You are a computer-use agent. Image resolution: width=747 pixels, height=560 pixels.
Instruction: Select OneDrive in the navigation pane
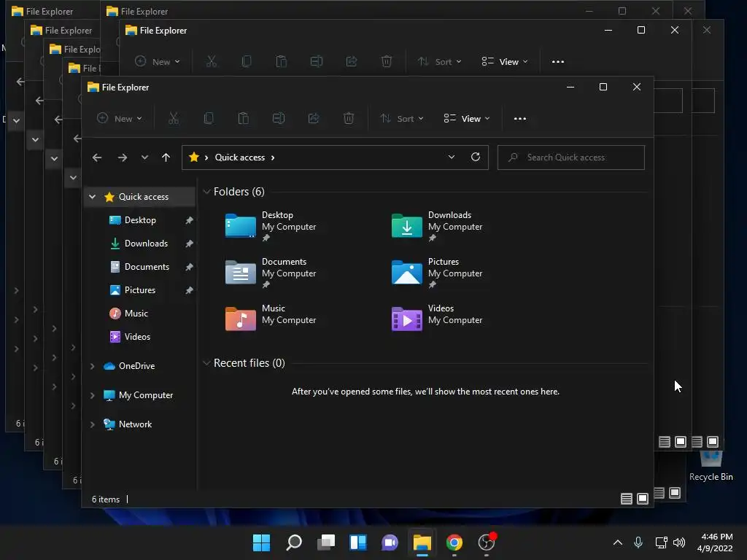136,366
